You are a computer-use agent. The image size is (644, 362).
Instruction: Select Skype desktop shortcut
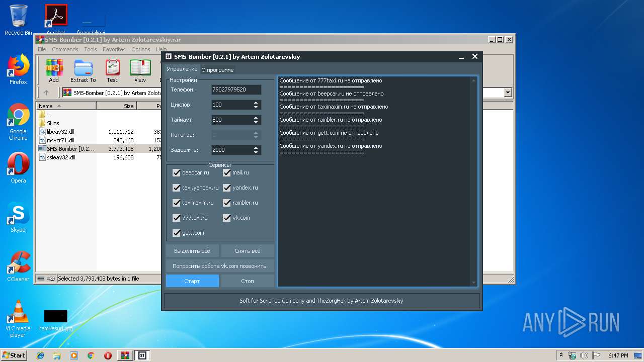18,217
